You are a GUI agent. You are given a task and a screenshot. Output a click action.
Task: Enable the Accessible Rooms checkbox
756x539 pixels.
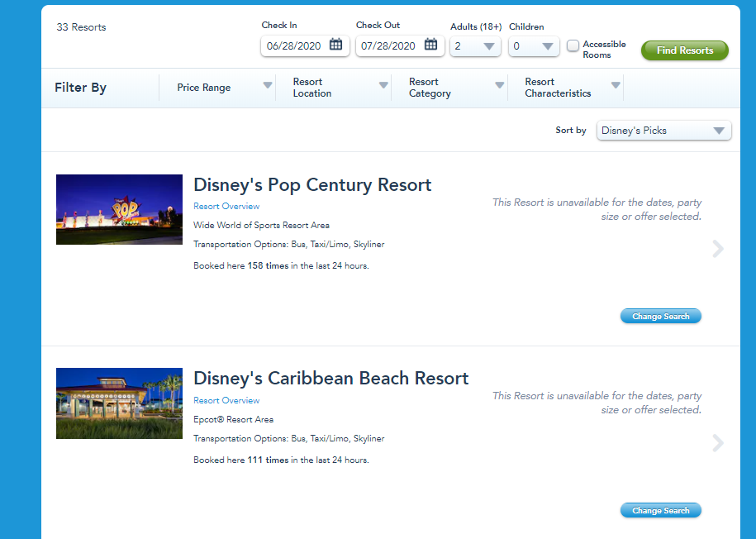tap(573, 46)
